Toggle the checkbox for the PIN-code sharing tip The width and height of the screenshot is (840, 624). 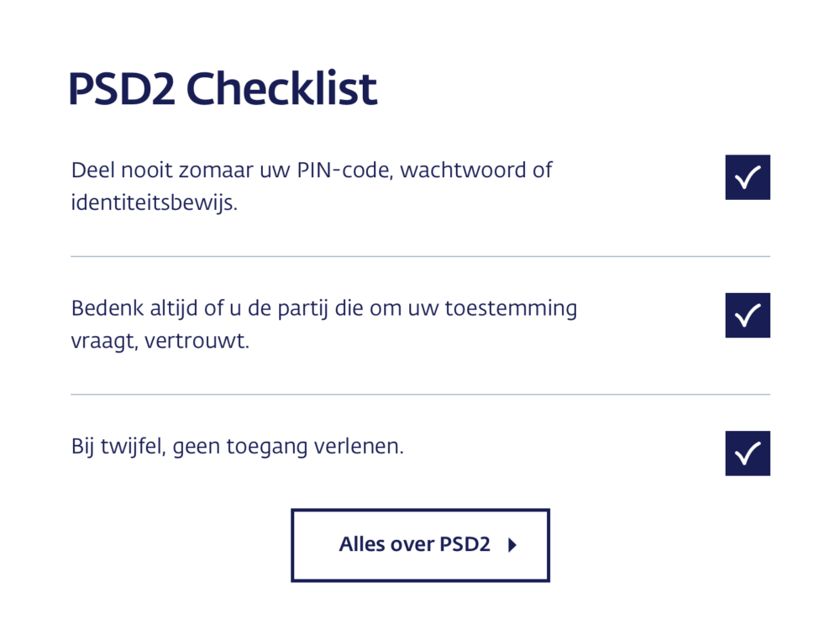748,177
